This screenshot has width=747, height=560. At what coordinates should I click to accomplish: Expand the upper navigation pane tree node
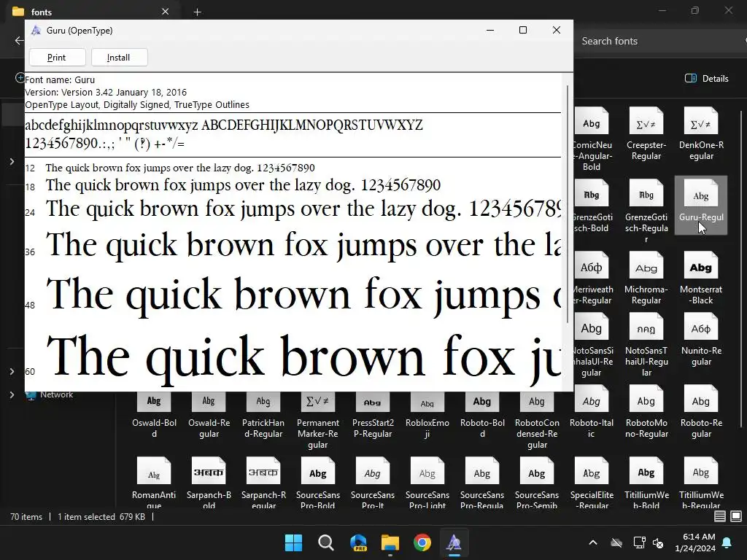[12, 162]
